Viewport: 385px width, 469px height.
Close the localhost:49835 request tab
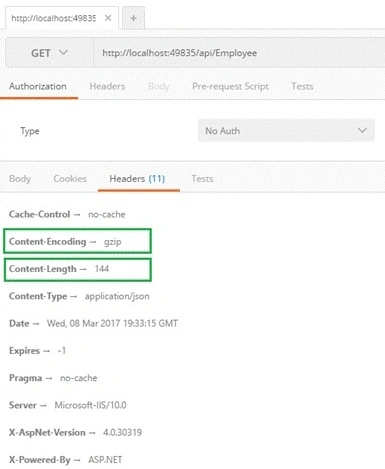(108, 18)
